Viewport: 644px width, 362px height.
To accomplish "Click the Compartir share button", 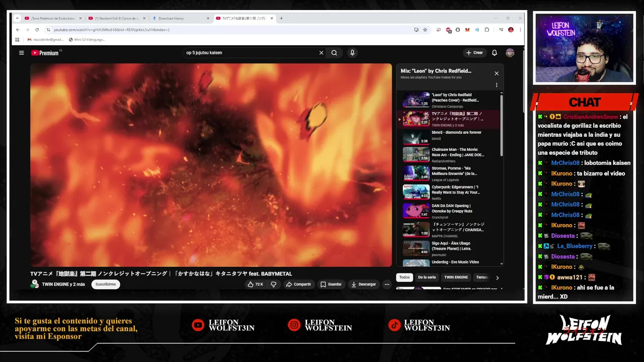I will click(298, 284).
